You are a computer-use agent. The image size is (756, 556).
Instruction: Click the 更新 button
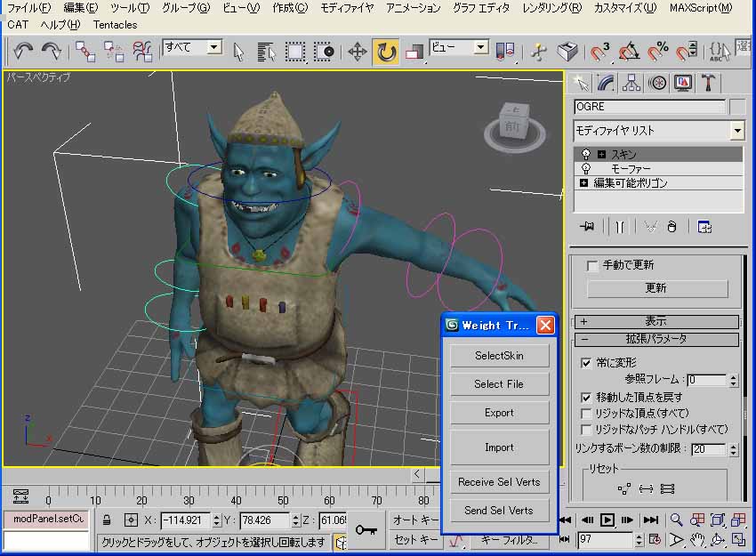656,288
